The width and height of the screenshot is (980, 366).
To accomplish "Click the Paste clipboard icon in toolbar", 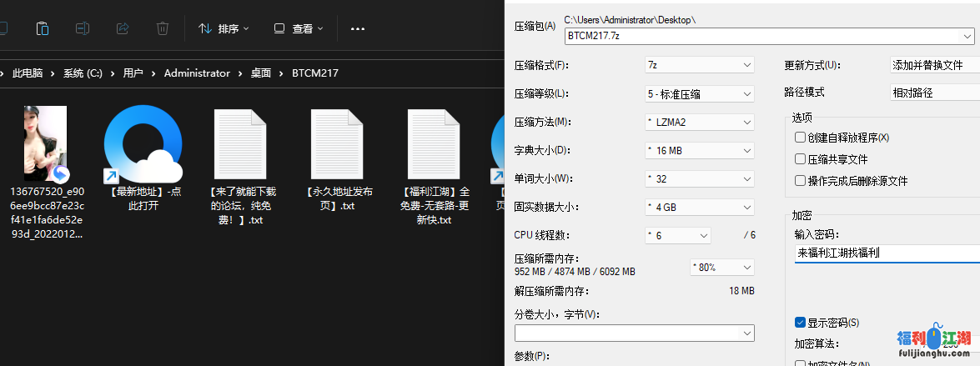I will (43, 28).
